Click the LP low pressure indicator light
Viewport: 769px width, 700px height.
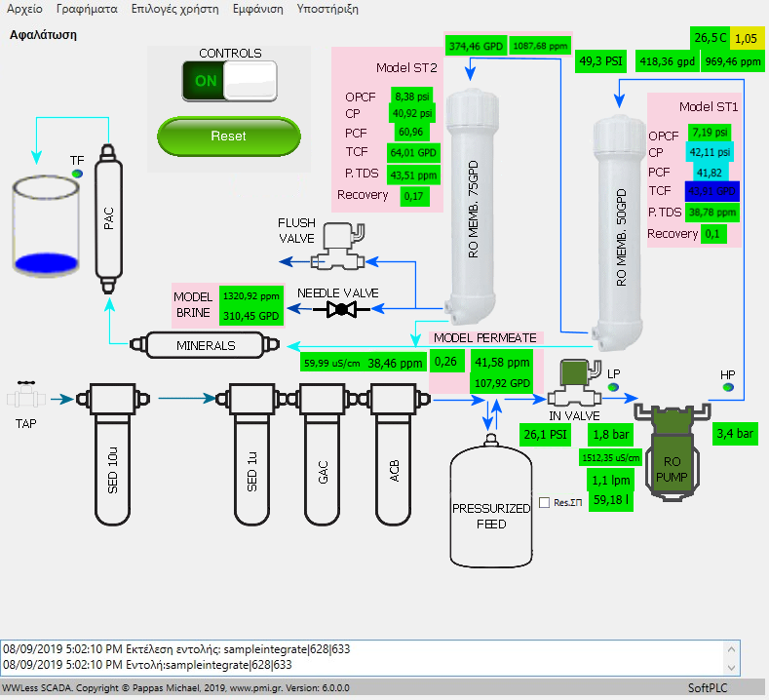613,387
